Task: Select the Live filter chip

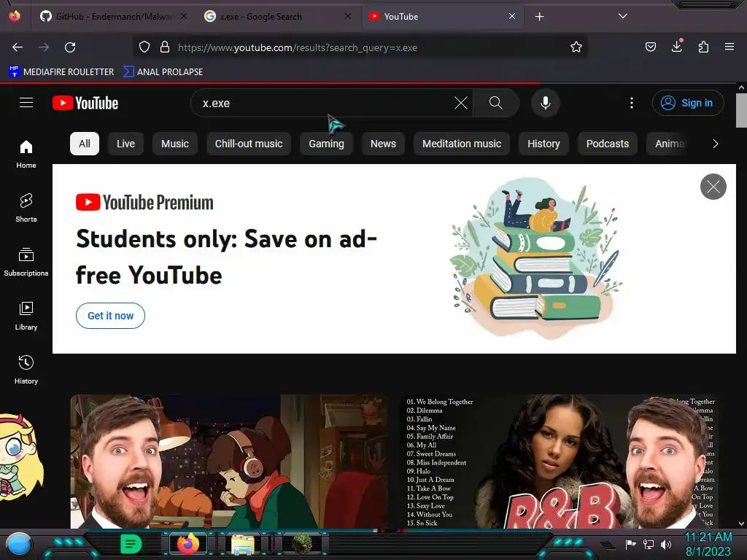Action: [x=125, y=144]
